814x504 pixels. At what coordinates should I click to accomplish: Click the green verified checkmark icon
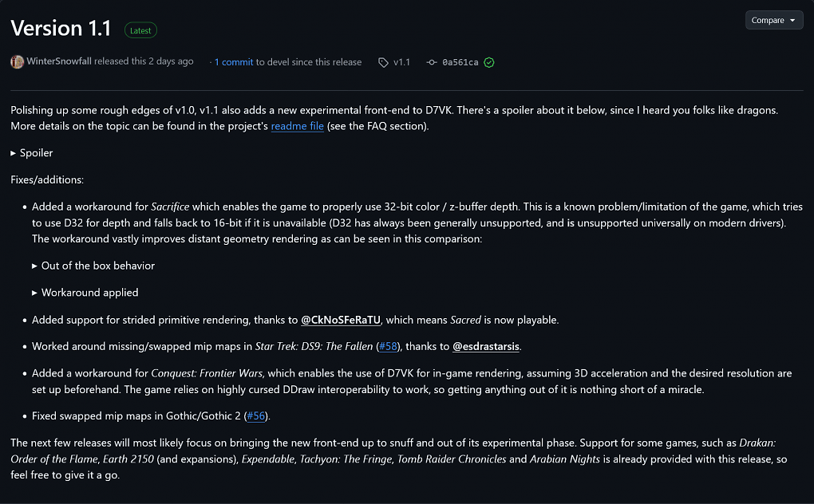pyautogui.click(x=489, y=62)
